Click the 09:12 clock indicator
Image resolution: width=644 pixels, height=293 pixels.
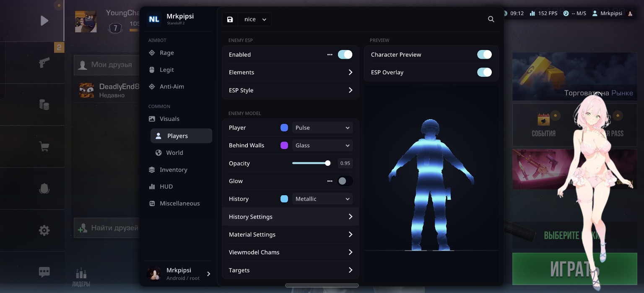tap(513, 13)
